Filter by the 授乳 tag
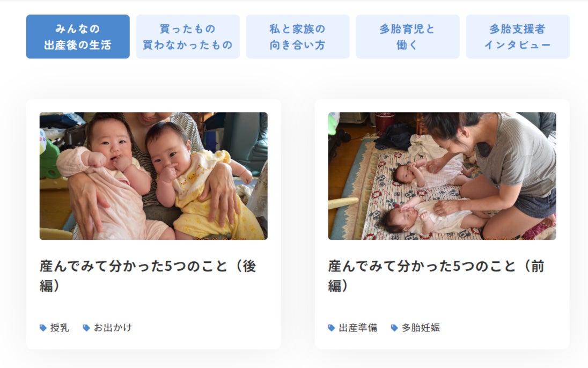The width and height of the screenshot is (588, 368). (x=60, y=327)
